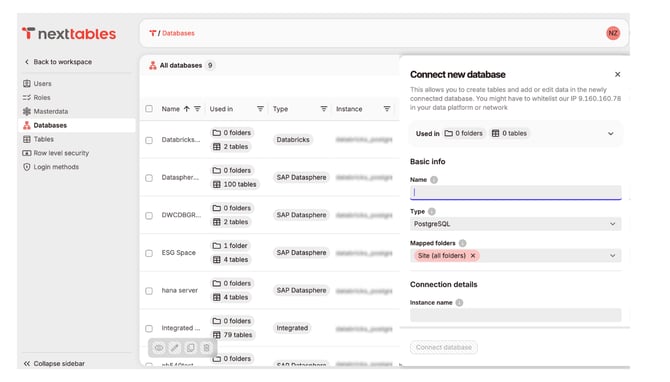Focus the database Name input field
The height and width of the screenshot is (382, 670).
(515, 192)
